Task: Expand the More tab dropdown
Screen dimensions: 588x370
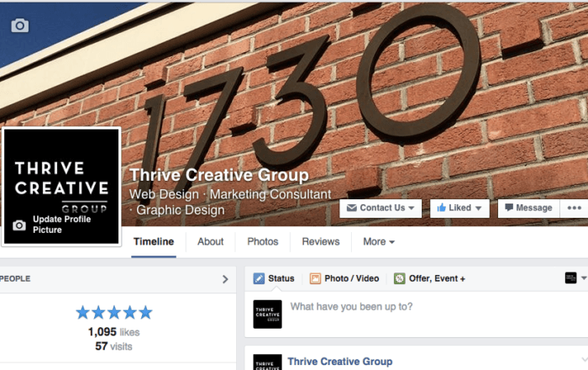Action: 379,241
